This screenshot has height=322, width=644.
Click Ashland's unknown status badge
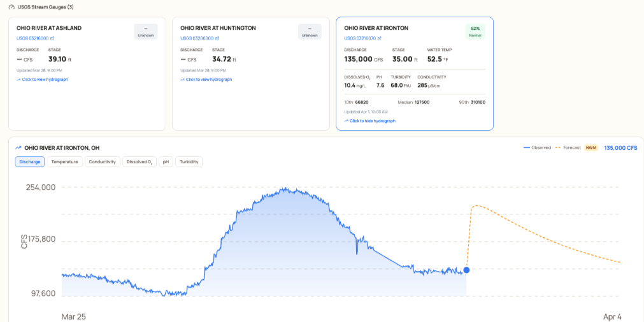coord(146,32)
